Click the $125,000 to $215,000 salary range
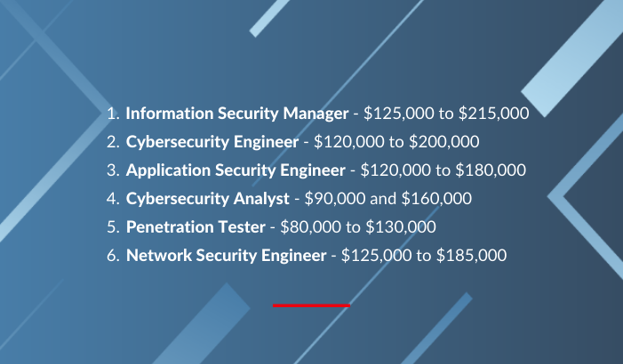 click(446, 114)
